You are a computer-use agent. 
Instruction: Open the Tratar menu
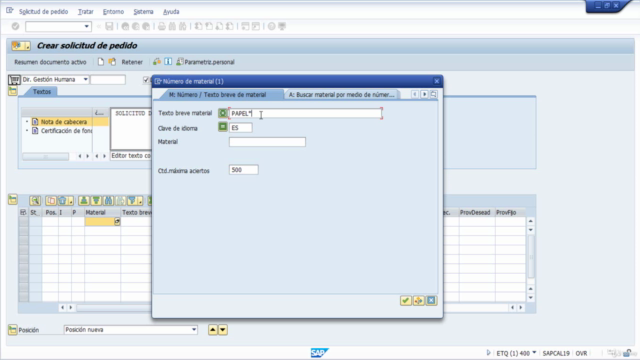click(86, 11)
